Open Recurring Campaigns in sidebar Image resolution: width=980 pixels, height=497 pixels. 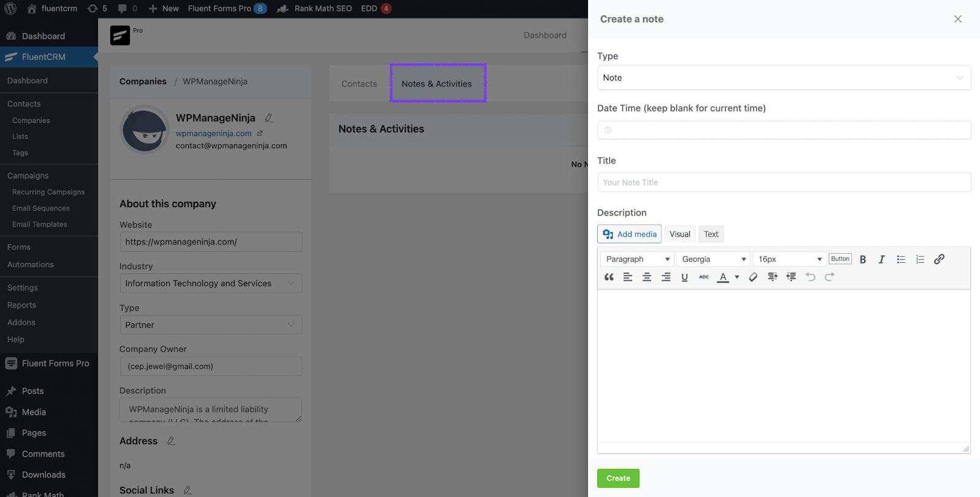point(49,192)
